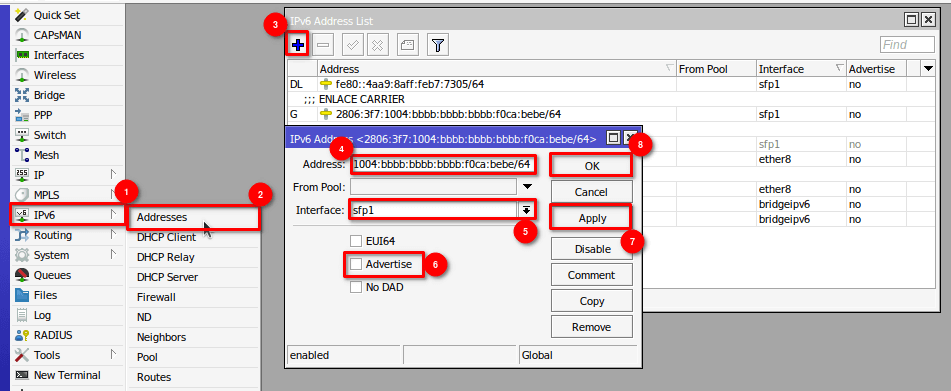Toggle the EUI64 checkbox

356,241
